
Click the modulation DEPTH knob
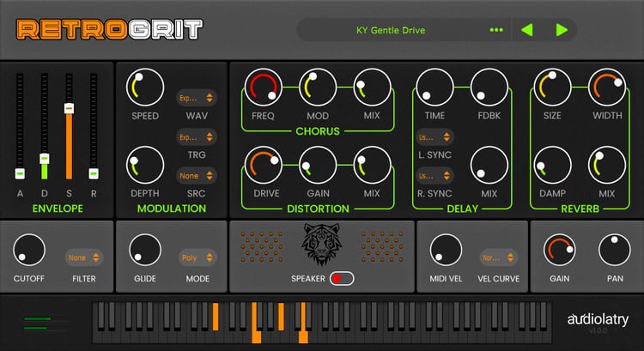tap(145, 165)
